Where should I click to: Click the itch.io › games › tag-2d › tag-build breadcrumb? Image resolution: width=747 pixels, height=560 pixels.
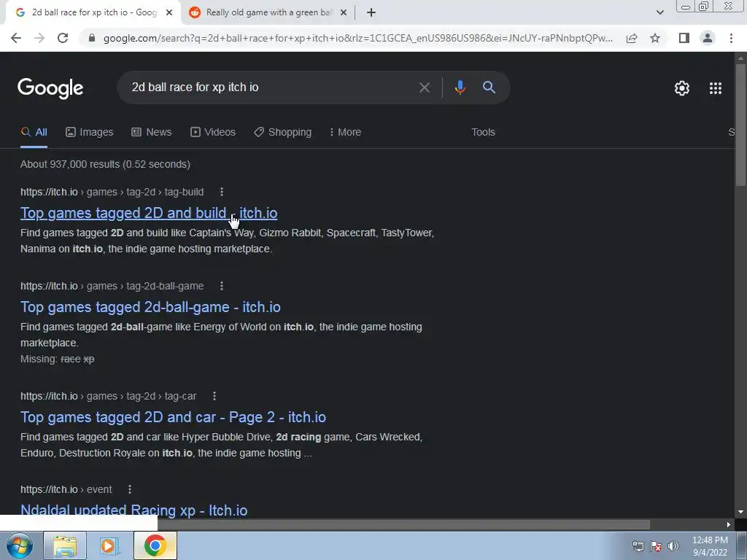112,192
